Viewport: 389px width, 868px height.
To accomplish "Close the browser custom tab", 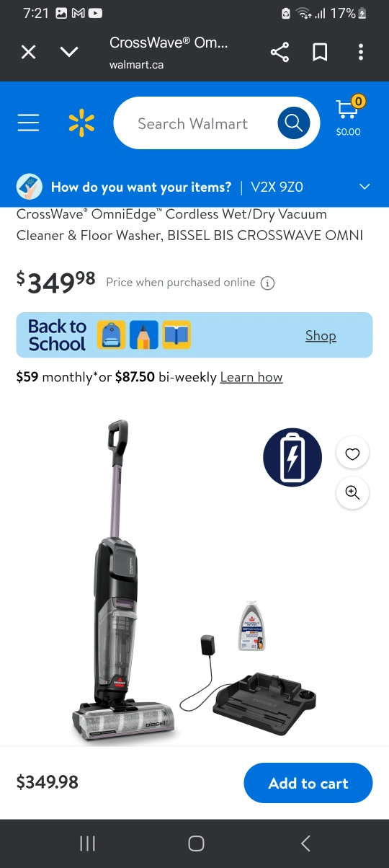I will coord(28,52).
